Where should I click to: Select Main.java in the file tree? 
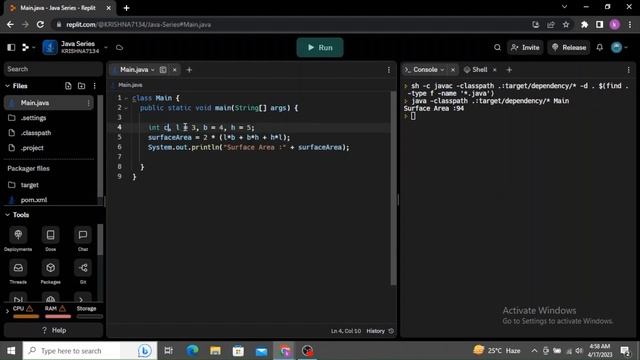[49, 103]
